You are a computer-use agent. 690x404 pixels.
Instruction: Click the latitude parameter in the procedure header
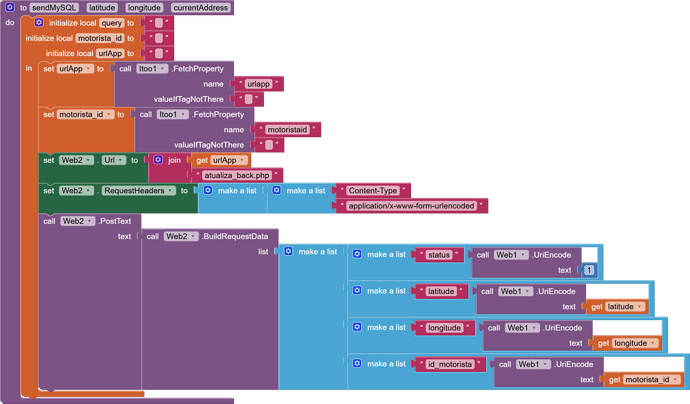[x=102, y=7]
